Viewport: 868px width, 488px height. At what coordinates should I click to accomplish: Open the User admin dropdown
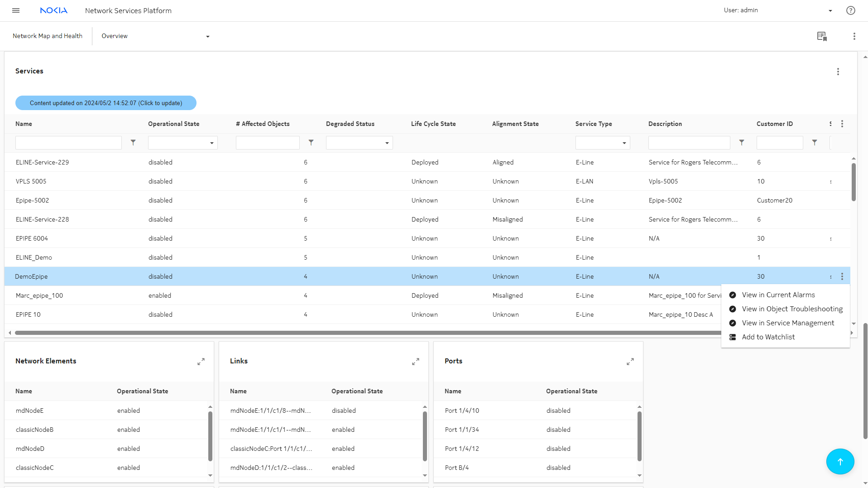[x=830, y=10]
